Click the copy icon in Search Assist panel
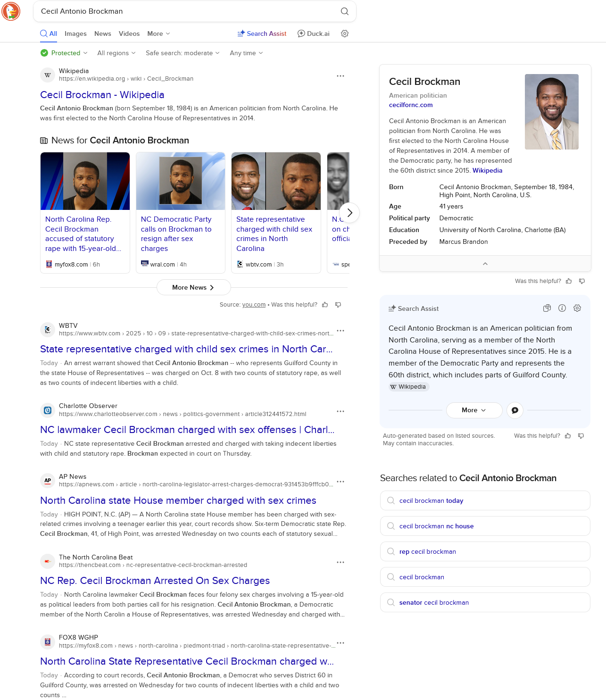This screenshot has width=606, height=700. pyautogui.click(x=547, y=308)
